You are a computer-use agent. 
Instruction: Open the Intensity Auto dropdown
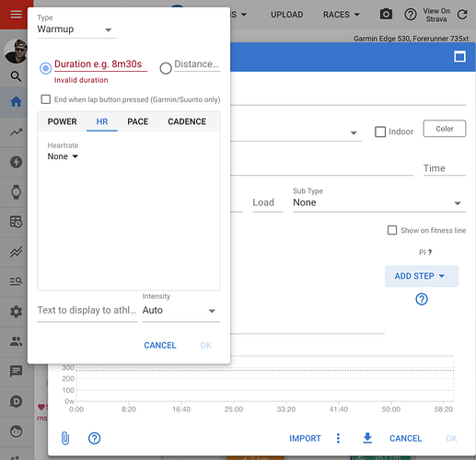point(181,310)
